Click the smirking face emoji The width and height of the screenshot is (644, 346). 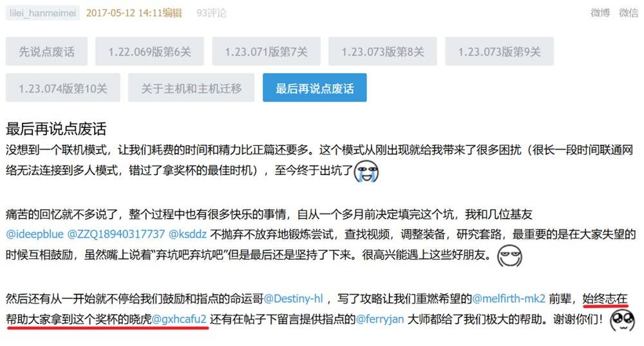click(x=509, y=256)
